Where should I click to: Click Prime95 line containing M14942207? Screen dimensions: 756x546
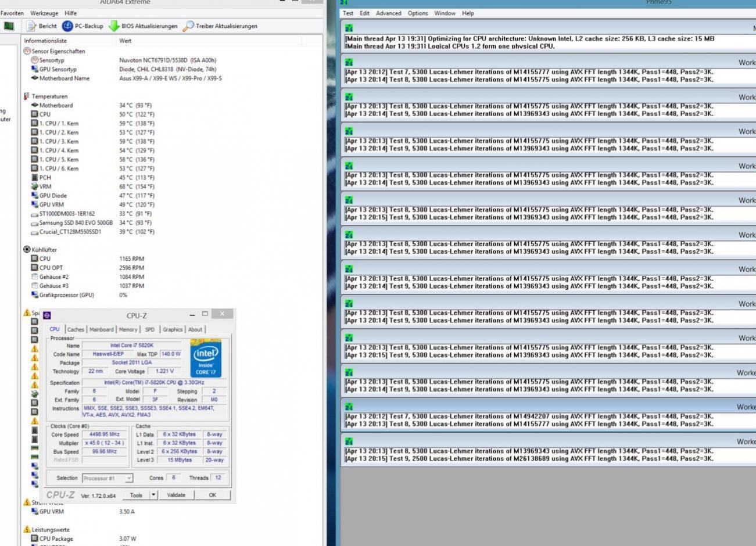click(529, 416)
